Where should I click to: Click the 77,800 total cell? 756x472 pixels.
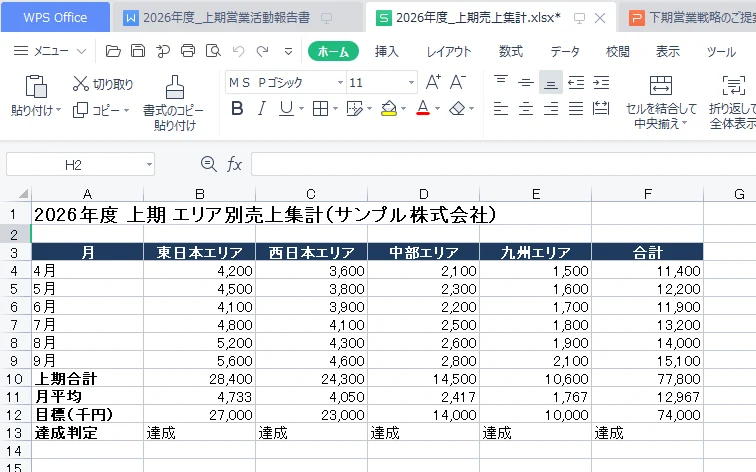click(647, 378)
